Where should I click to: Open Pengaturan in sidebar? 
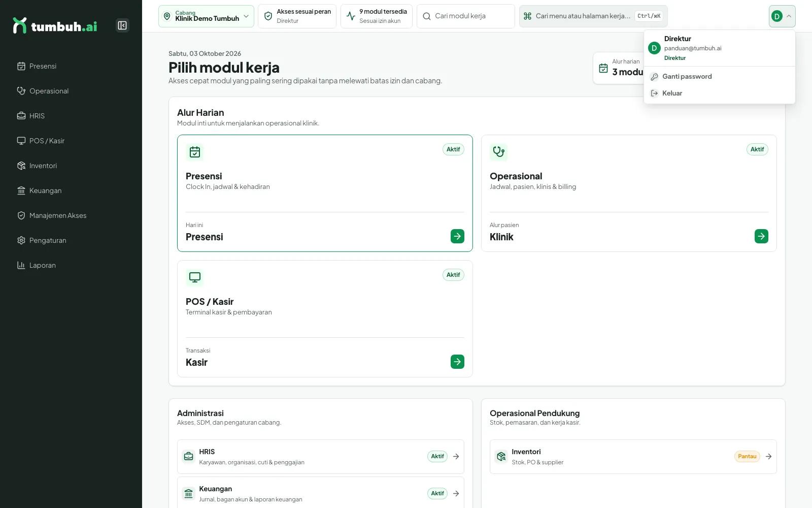(71, 240)
